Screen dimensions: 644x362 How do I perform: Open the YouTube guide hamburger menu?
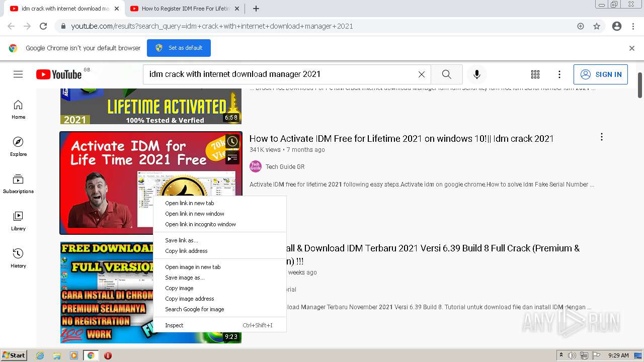pos(18,74)
